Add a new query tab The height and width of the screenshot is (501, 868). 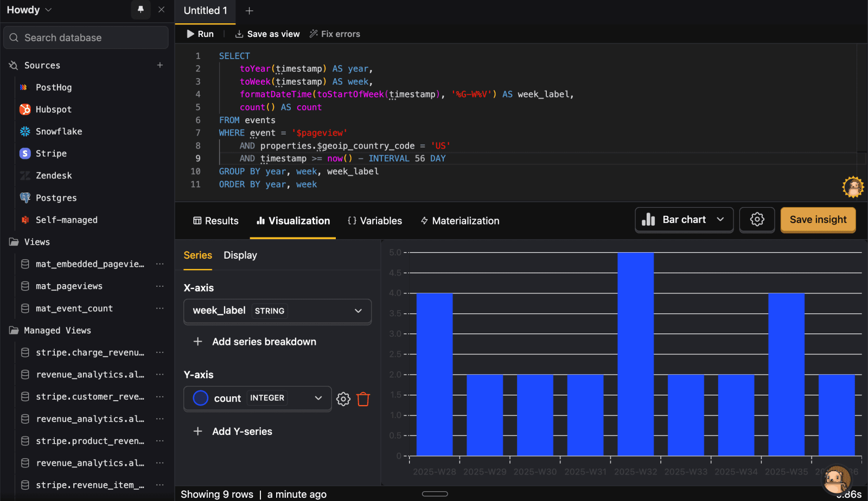pyautogui.click(x=249, y=11)
